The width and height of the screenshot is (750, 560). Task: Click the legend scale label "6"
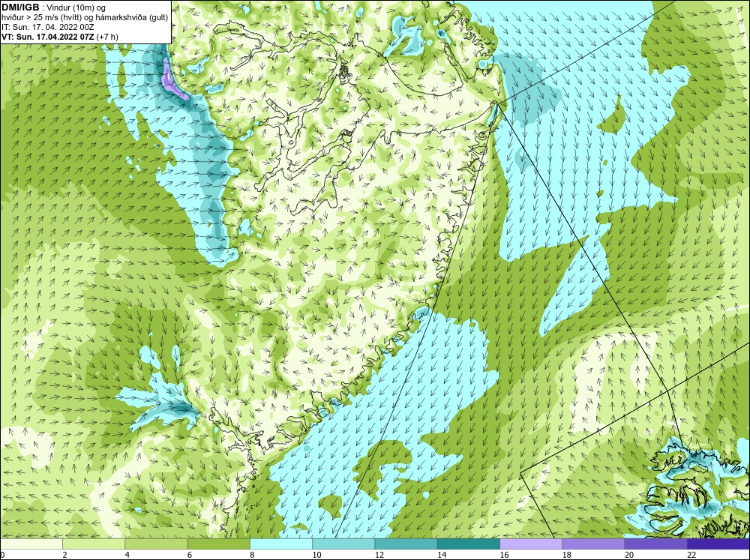190,555
